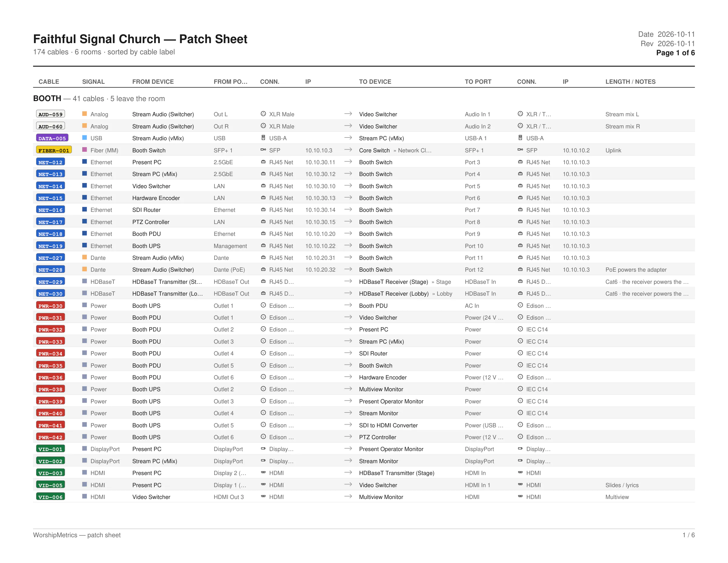Click the light blue USB signal swatch
This screenshot has height=563, width=728.
pos(85,138)
